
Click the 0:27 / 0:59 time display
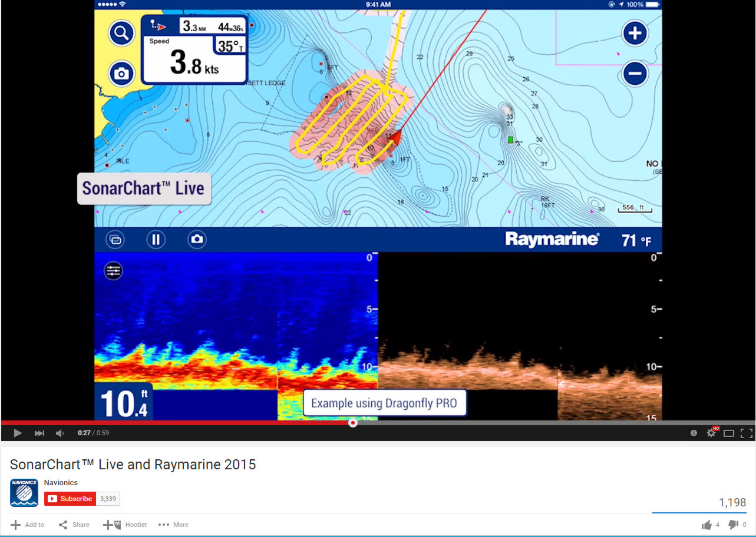93,433
